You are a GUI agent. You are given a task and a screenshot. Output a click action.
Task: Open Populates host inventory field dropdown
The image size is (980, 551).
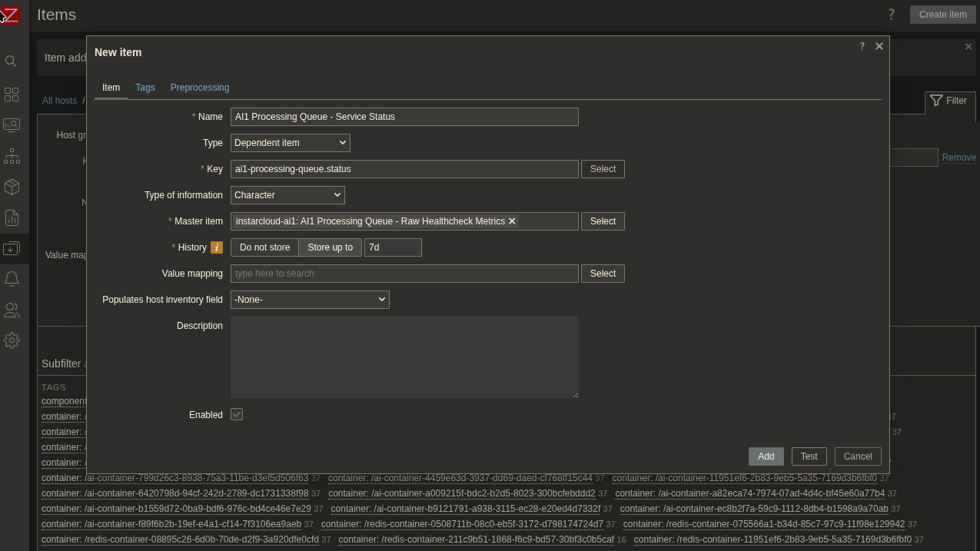point(310,300)
